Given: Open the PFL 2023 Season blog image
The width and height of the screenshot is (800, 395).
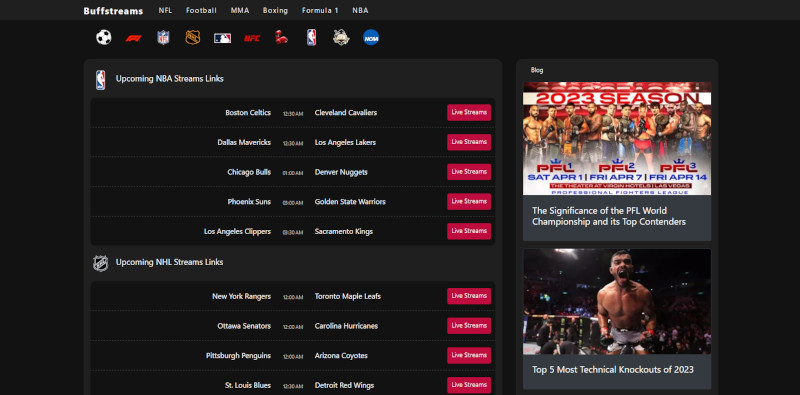Looking at the screenshot, I should [617, 138].
